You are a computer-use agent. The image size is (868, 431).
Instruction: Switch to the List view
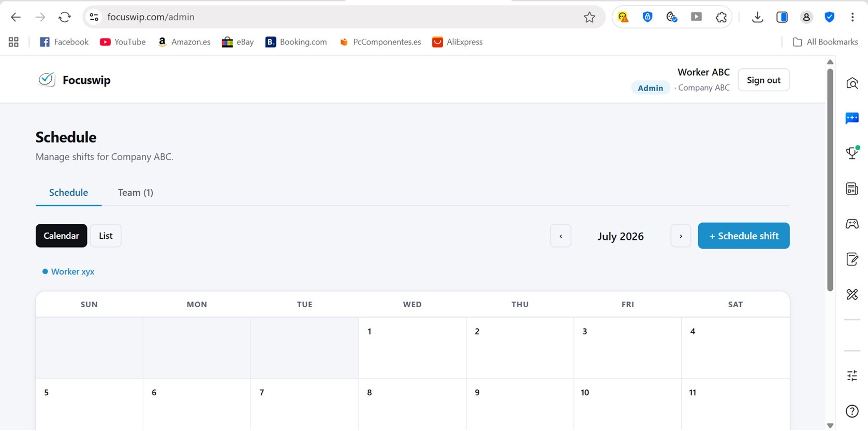pyautogui.click(x=106, y=236)
